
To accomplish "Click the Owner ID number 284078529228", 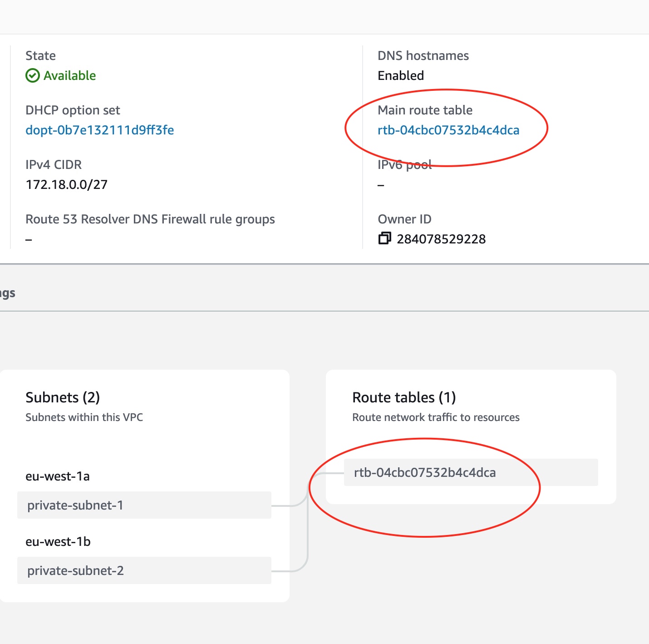I will (x=441, y=239).
